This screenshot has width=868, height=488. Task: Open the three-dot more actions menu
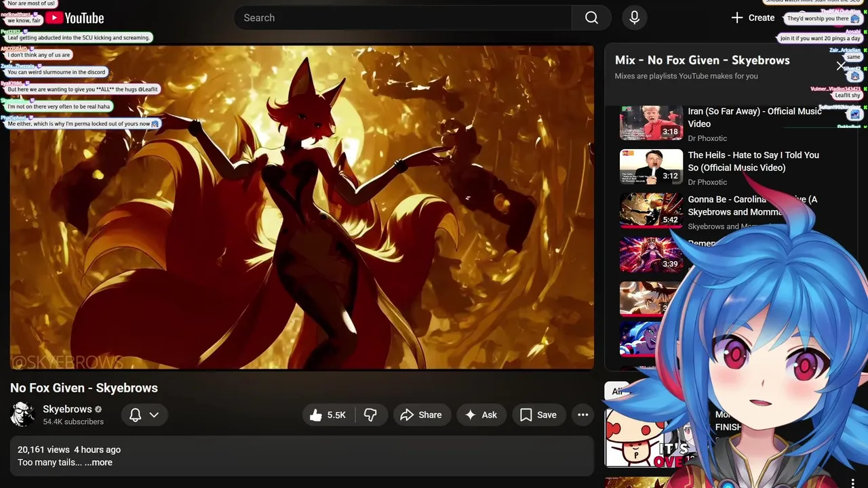583,415
